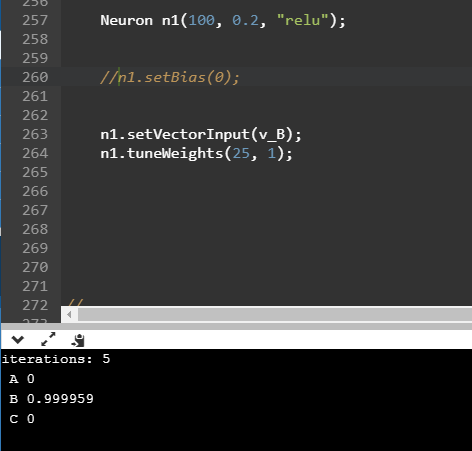472x451 pixels.
Task: Click line number 260 in the gutter
Action: tap(35, 78)
